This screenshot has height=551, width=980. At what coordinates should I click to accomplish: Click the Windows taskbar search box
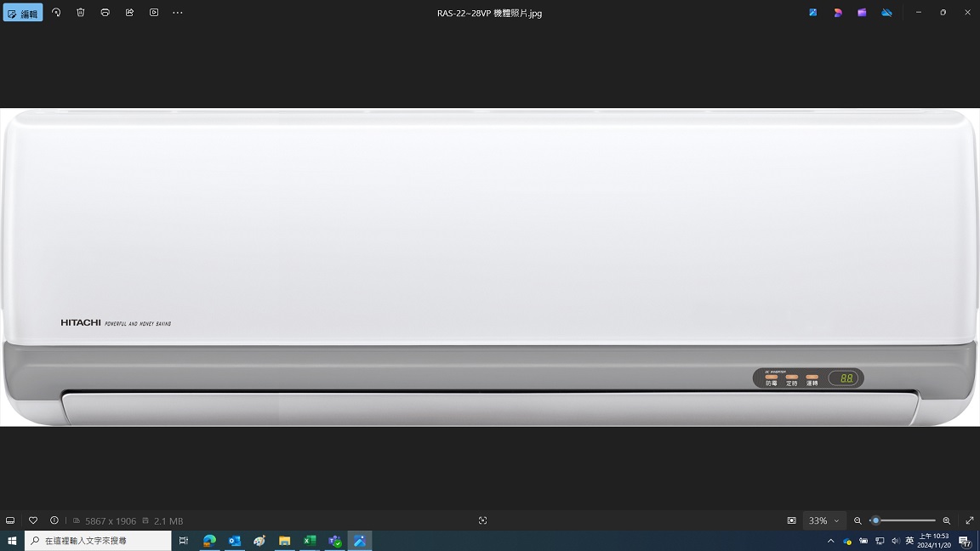pos(98,541)
